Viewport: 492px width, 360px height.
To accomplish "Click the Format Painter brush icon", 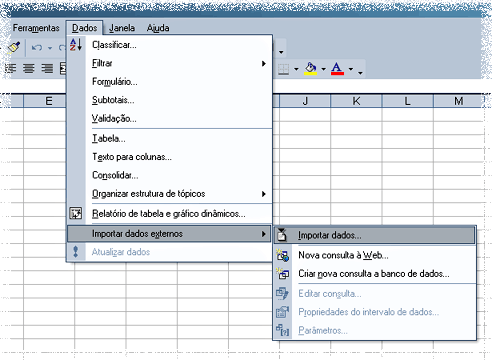I will pyautogui.click(x=14, y=48).
